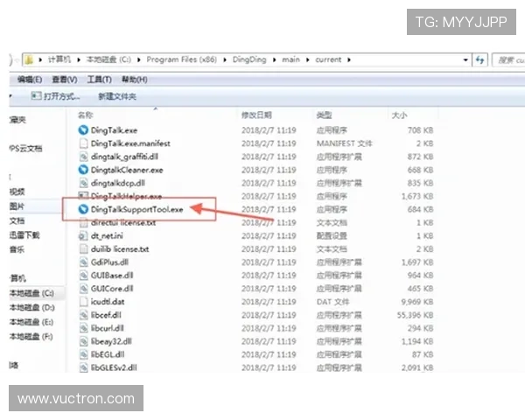The width and height of the screenshot is (525, 420).
Task: Click the search input field
Action: 510,59
